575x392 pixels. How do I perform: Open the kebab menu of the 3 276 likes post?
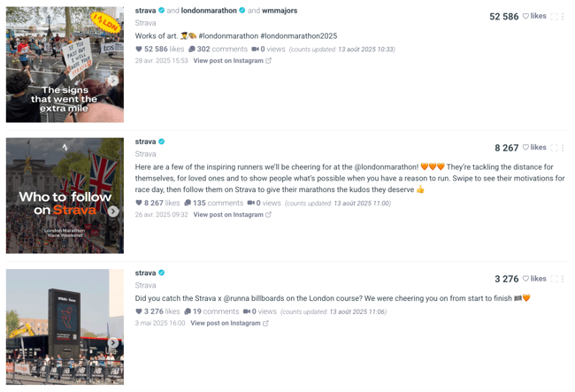pyautogui.click(x=562, y=279)
